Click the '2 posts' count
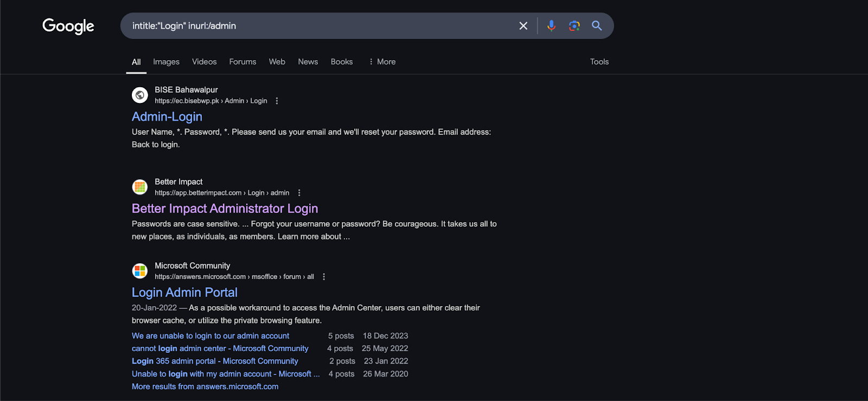The width and height of the screenshot is (868, 401). (342, 361)
